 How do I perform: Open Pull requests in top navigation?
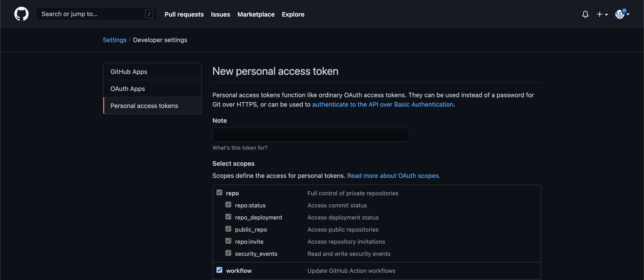click(x=184, y=14)
